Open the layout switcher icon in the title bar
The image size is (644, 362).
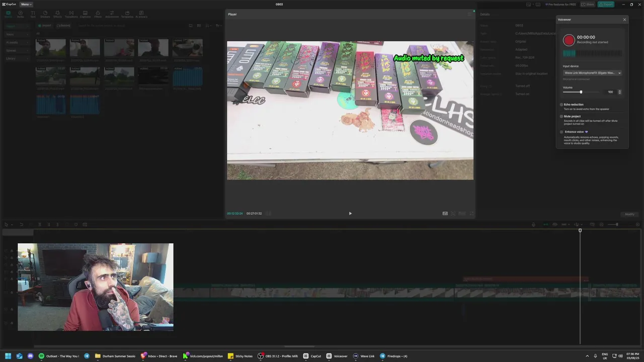529,4
